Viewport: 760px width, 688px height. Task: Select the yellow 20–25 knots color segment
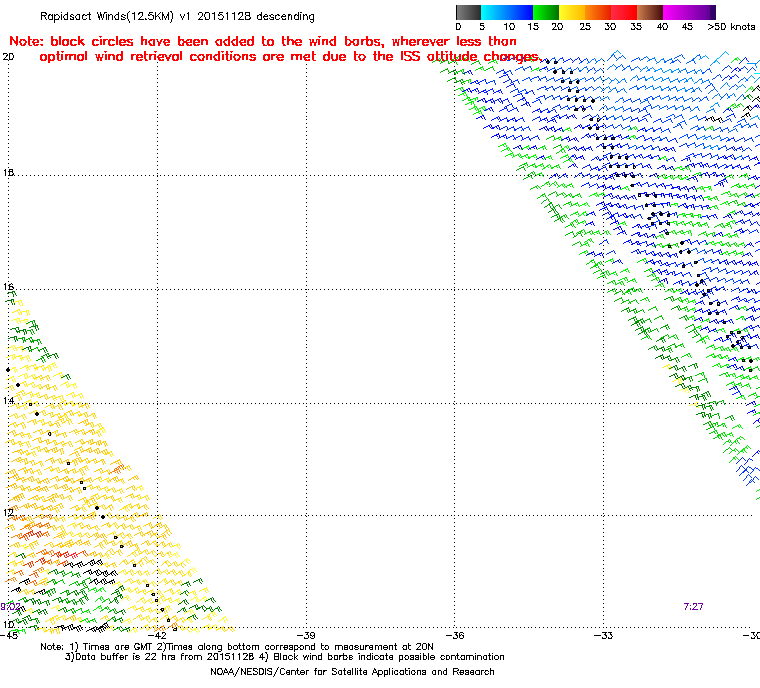(572, 12)
